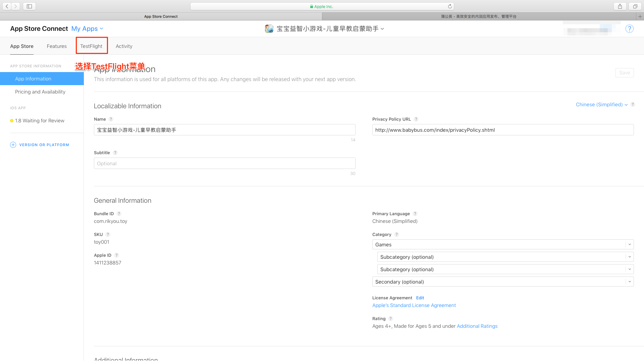This screenshot has height=362, width=644.
Task: Click the plus circle for Version or Platform
Action: point(13,145)
